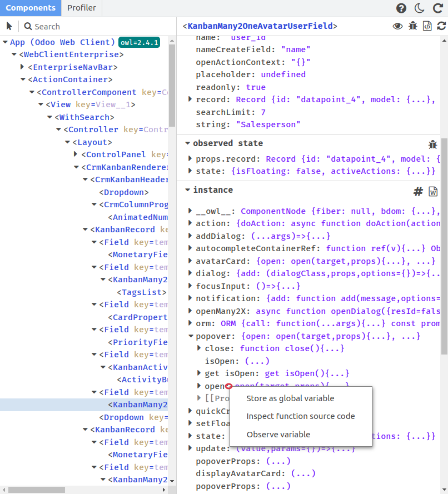Expand the EnterpriseNavBar tree node
This screenshot has width=448, height=494.
coord(23,67)
